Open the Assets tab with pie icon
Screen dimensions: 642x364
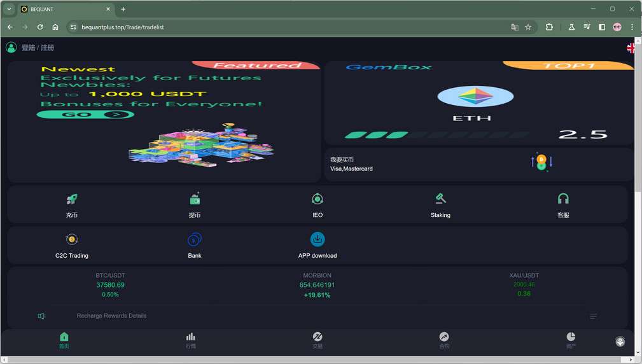coord(571,340)
